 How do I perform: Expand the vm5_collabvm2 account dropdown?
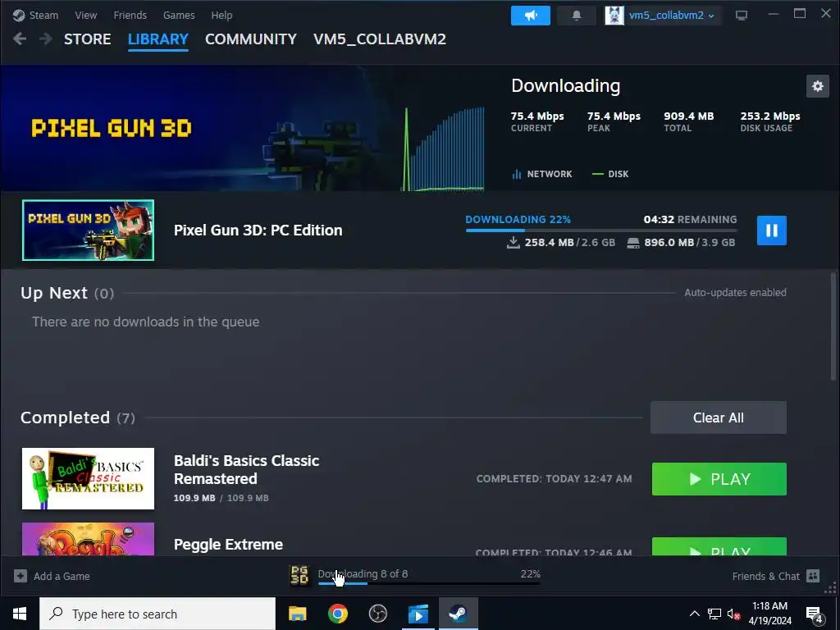click(671, 16)
